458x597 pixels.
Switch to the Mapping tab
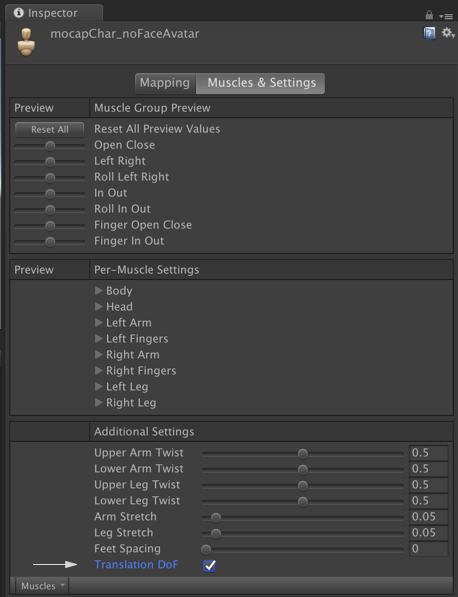[x=165, y=83]
